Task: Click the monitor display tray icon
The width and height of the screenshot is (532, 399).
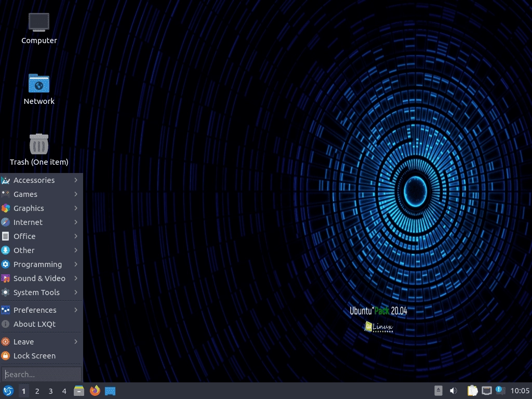Action: [x=486, y=391]
